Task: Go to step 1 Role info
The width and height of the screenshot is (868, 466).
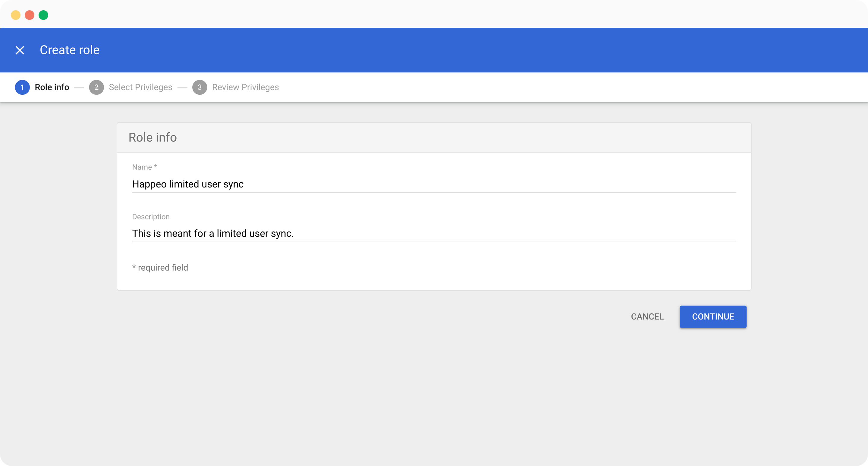Action: coord(42,87)
